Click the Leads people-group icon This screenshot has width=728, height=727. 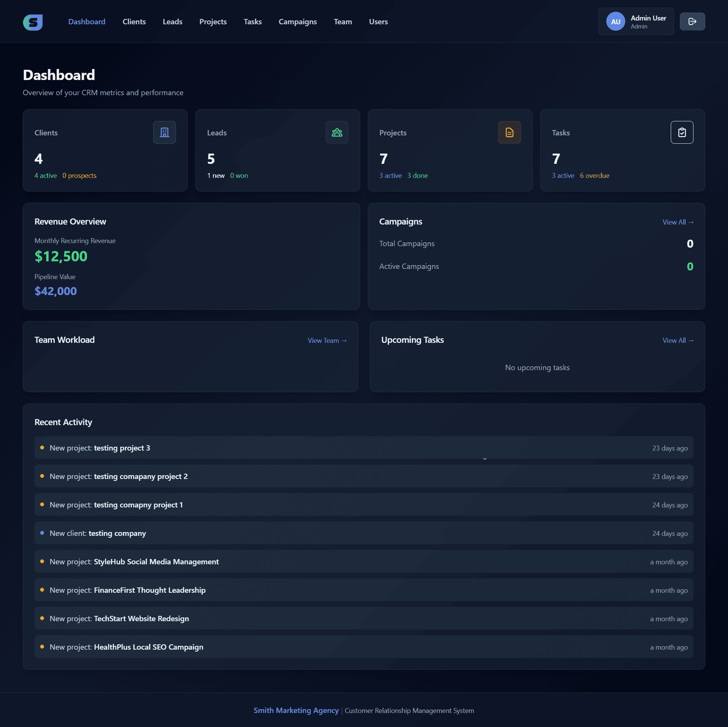click(x=337, y=132)
